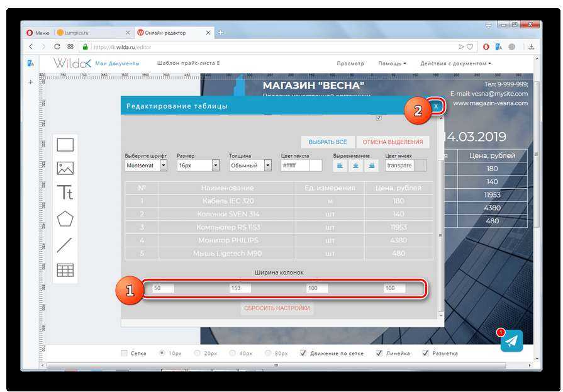The height and width of the screenshot is (392, 563).
Task: Close the Lumpics.ru tab
Action: tap(128, 33)
